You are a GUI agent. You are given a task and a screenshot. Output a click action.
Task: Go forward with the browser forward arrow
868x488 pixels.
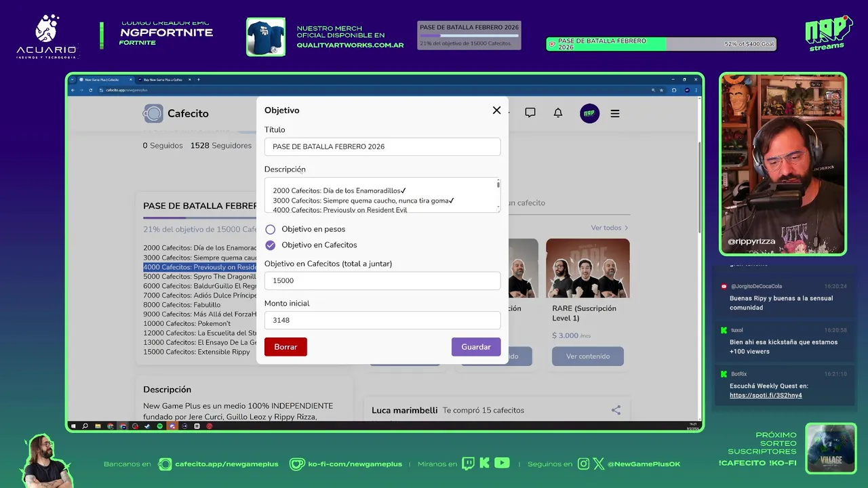81,90
